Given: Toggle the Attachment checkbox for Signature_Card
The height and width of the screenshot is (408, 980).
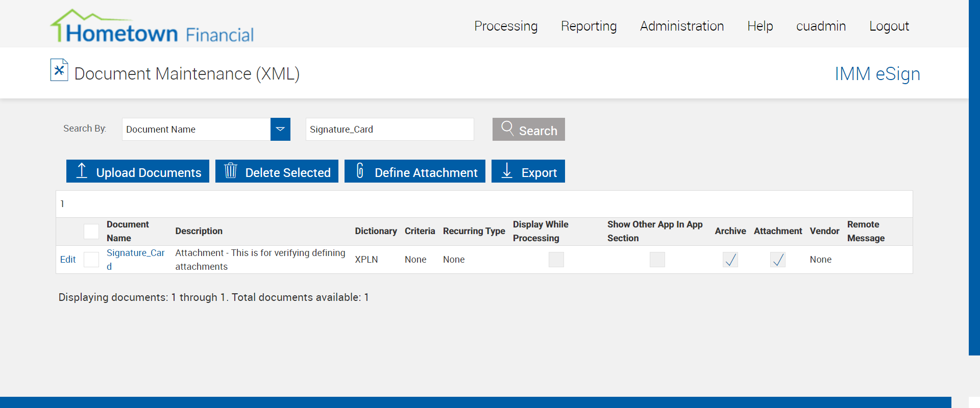Looking at the screenshot, I should [778, 260].
